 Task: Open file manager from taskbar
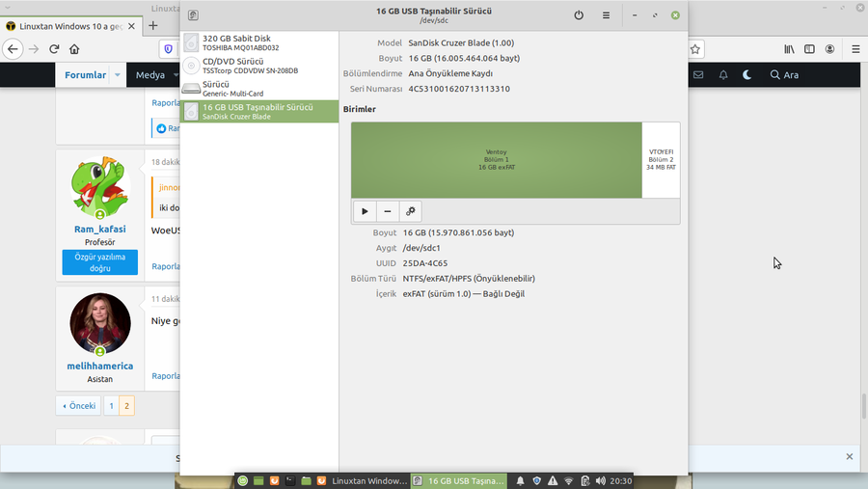(x=306, y=480)
